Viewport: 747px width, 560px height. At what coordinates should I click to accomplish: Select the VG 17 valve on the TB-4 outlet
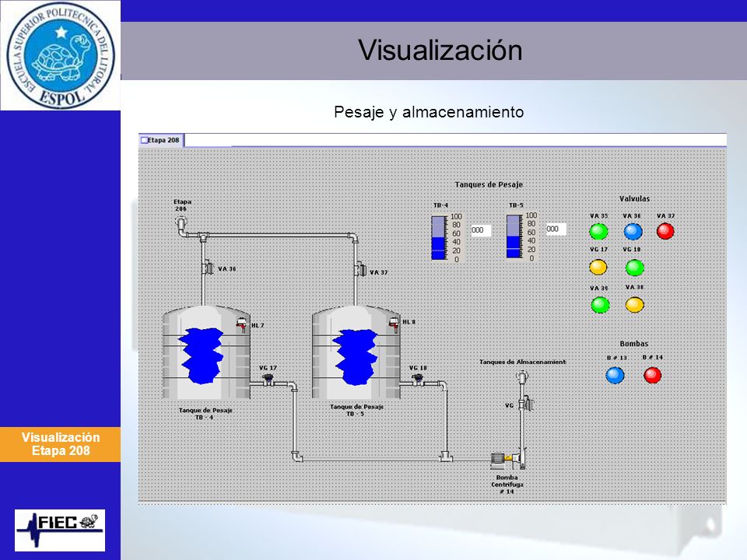(x=268, y=380)
